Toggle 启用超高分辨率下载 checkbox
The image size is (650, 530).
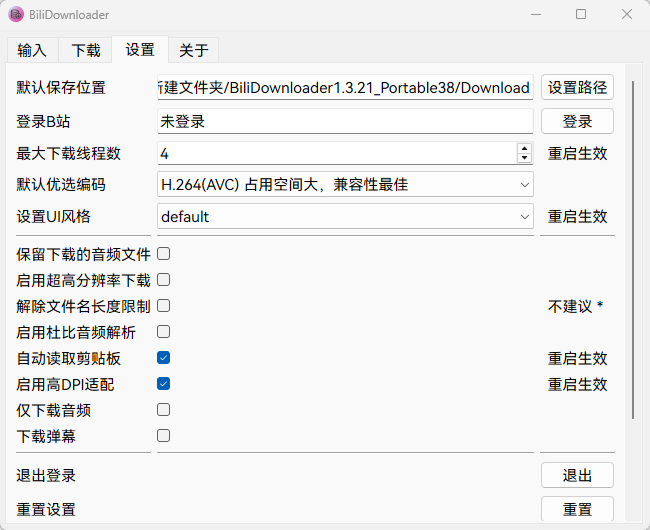(163, 280)
